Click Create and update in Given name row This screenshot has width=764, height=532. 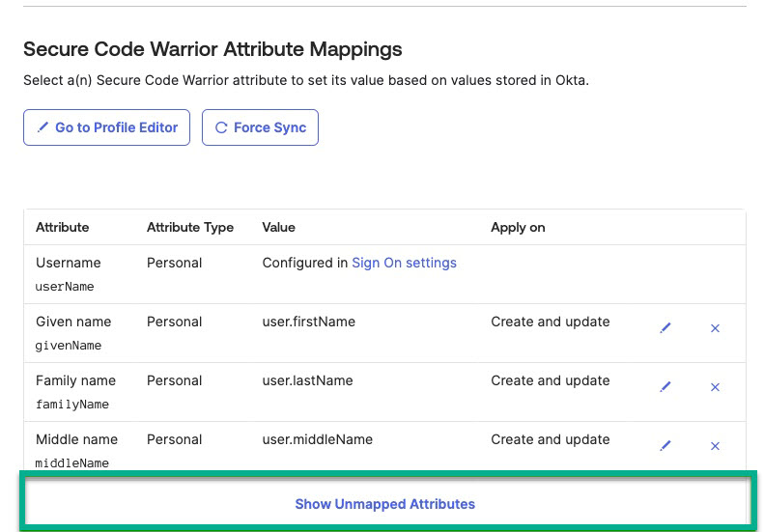[x=551, y=322]
